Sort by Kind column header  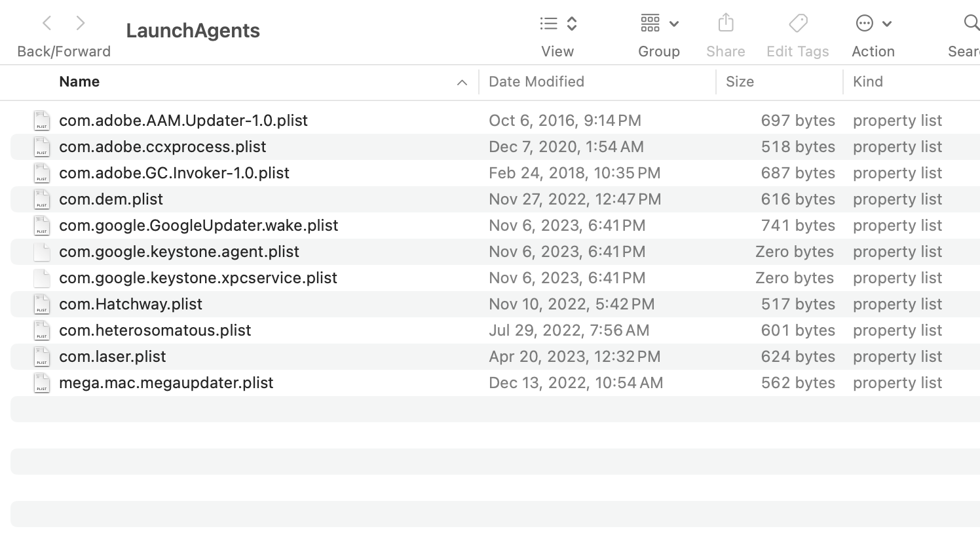868,82
